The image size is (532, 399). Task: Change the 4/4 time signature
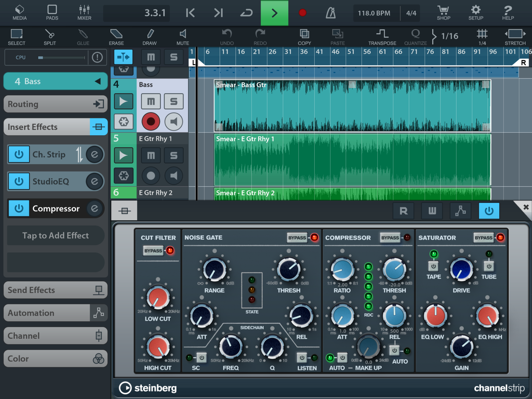411,13
